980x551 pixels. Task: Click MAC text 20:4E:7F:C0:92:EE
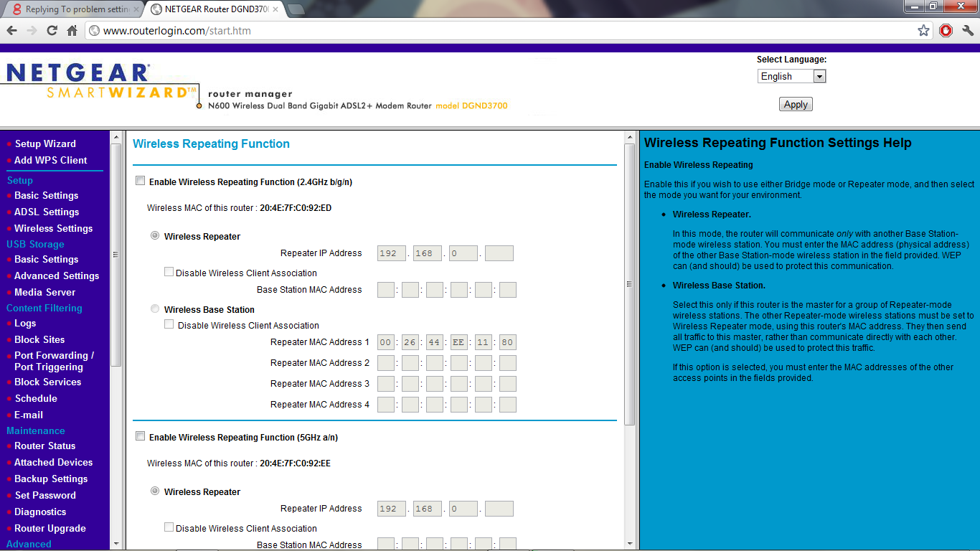tap(296, 463)
